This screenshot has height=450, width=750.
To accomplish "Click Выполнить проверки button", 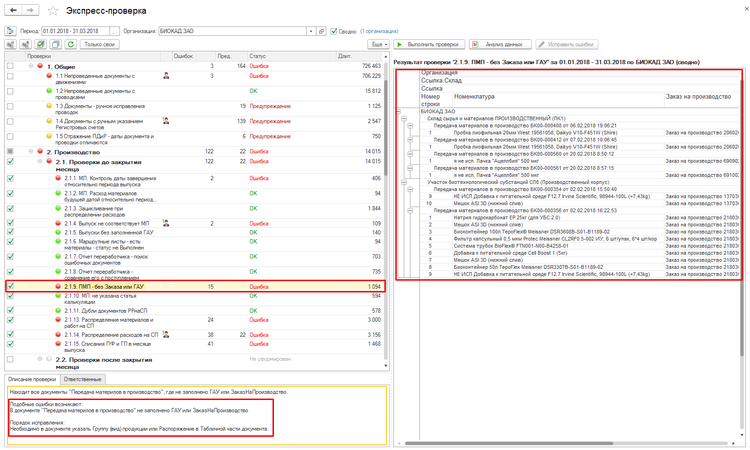I will 429,44.
